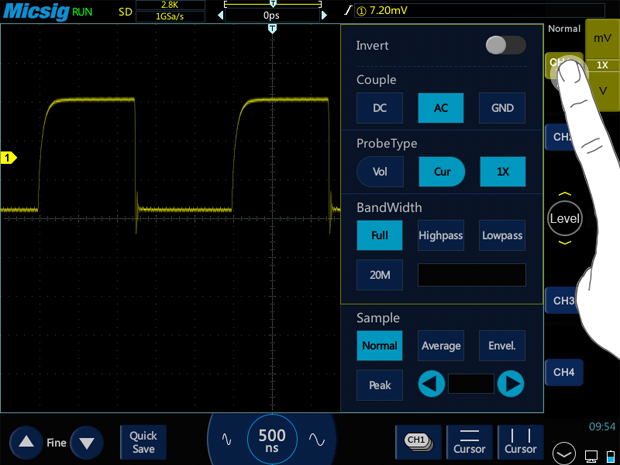Screen dimensions: 620x465
Task: Open the 1X probe attenuation setting
Action: click(503, 172)
